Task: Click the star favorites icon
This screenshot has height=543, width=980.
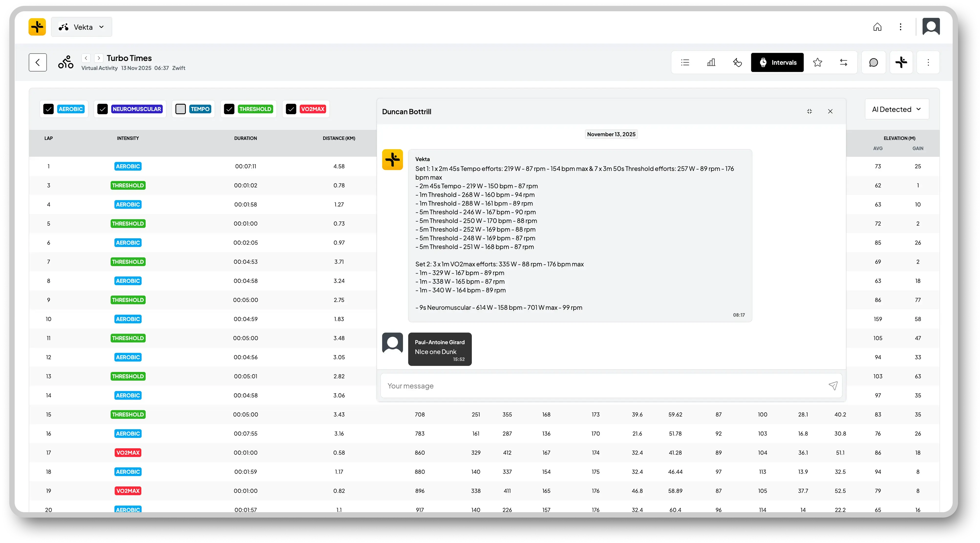Action: [x=817, y=62]
